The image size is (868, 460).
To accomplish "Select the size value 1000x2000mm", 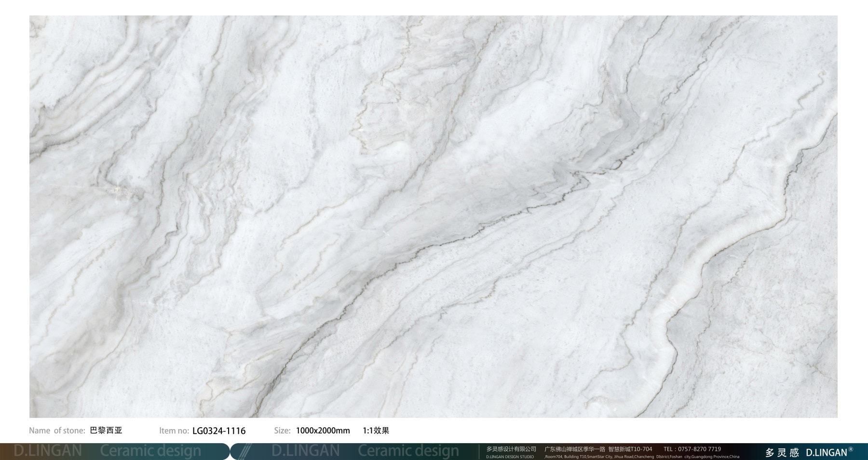I will tap(323, 431).
